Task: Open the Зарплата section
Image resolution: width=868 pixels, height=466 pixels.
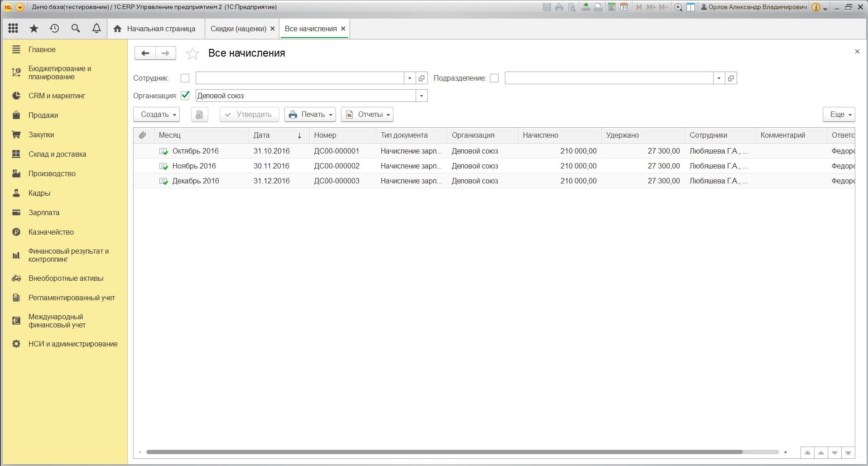Action: click(65, 213)
